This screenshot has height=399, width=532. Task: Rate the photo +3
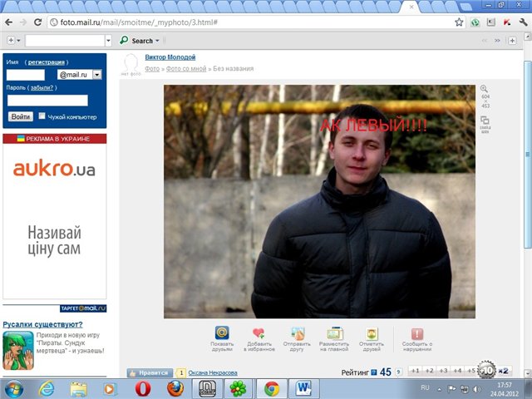(443, 371)
